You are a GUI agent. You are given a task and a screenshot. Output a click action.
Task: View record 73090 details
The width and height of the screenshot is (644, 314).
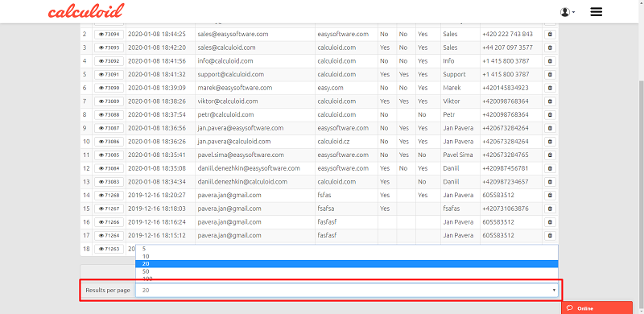coord(109,89)
